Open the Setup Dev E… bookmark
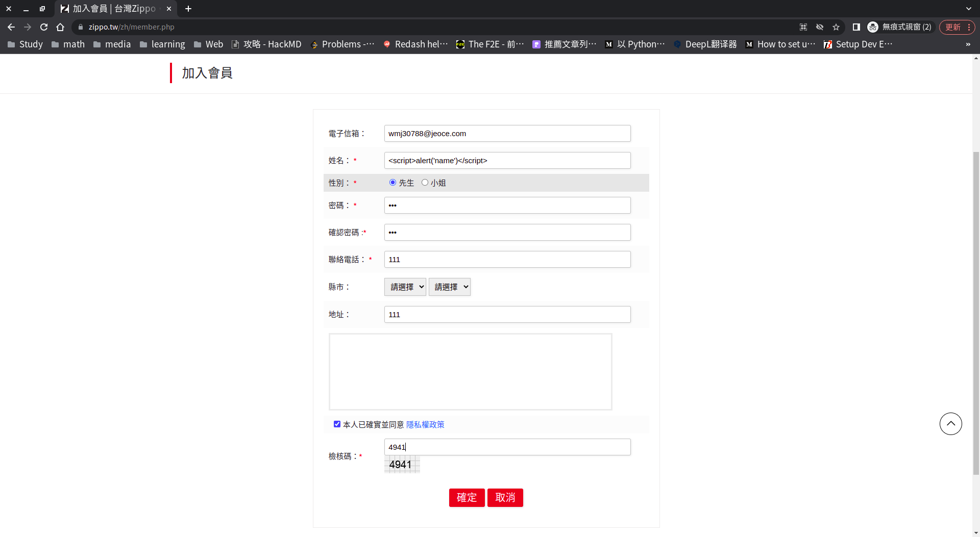 coord(858,44)
